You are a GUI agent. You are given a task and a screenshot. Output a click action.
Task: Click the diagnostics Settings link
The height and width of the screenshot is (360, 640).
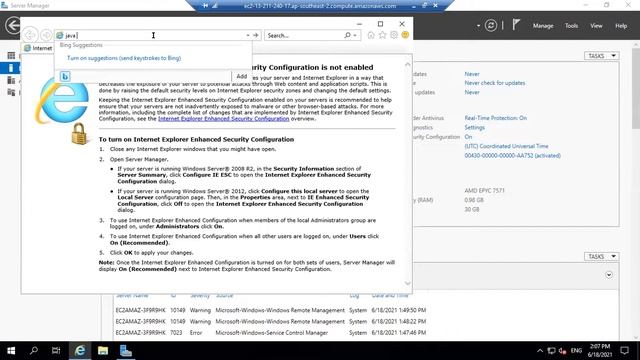(x=474, y=127)
